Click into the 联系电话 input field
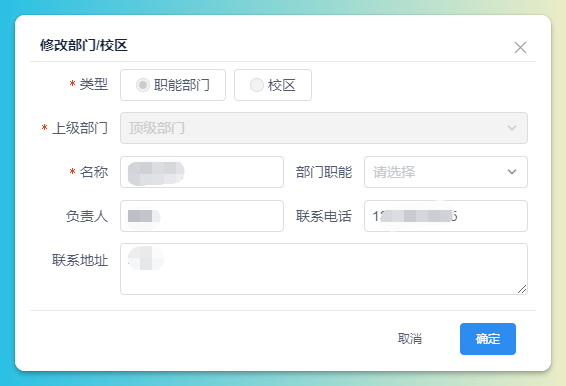This screenshot has width=566, height=386. pyautogui.click(x=446, y=216)
